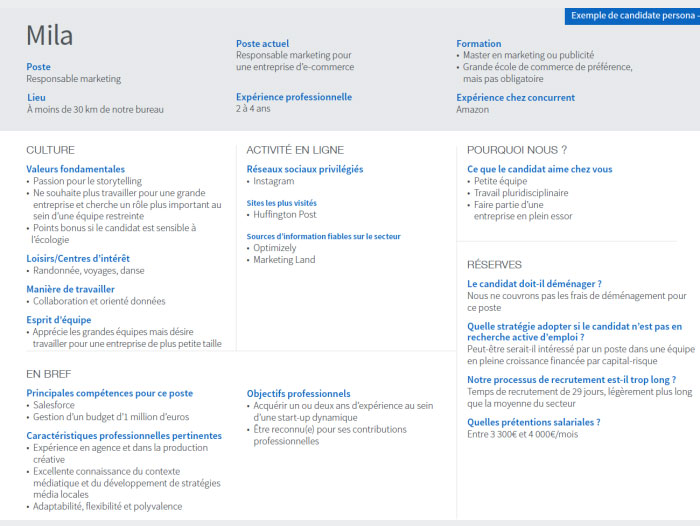Click the 'EN BREF' section header
The width and height of the screenshot is (700, 526).
click(x=48, y=374)
